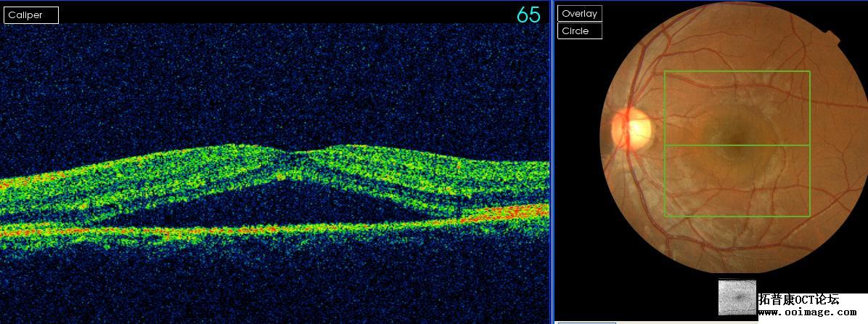Viewport: 868px width, 324px height.
Task: Click the vertical blue divider between panels
Action: click(x=552, y=162)
